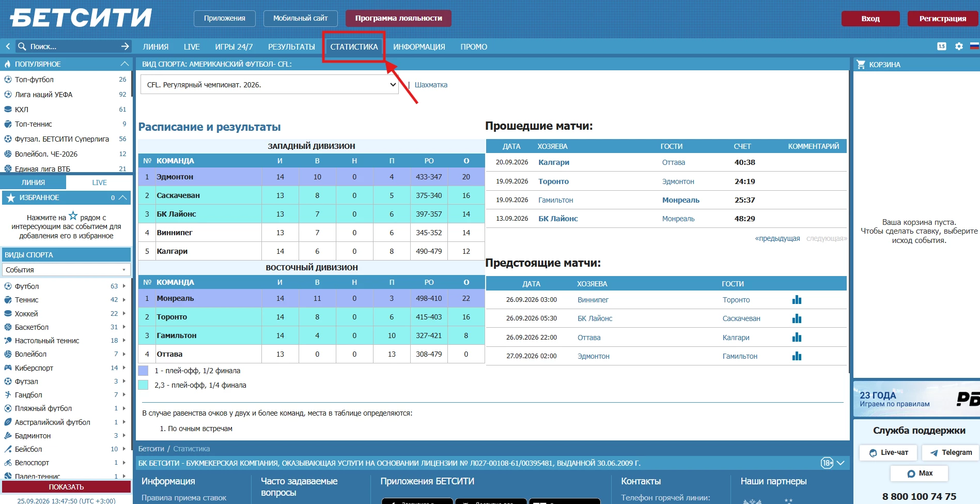The image size is (980, 504).
Task: Open odds format icon showing 1.5
Action: tap(942, 47)
